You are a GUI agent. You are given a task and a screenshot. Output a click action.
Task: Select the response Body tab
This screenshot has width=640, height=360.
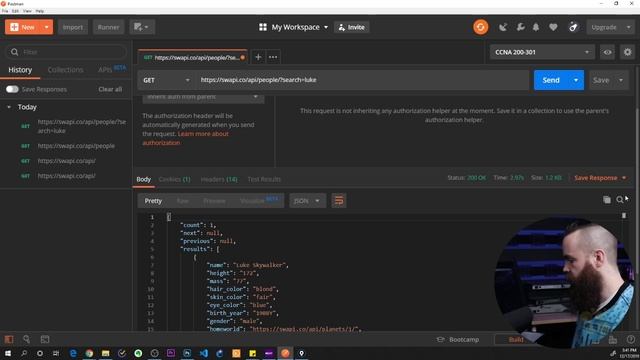143,179
